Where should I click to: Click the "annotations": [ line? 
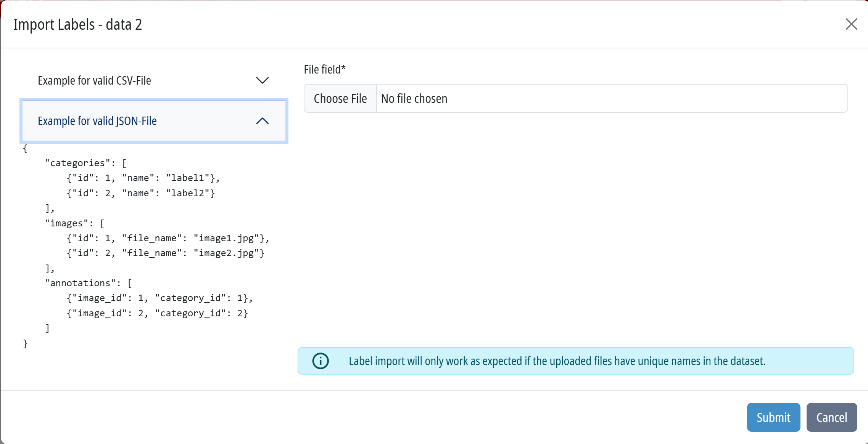pyautogui.click(x=89, y=283)
